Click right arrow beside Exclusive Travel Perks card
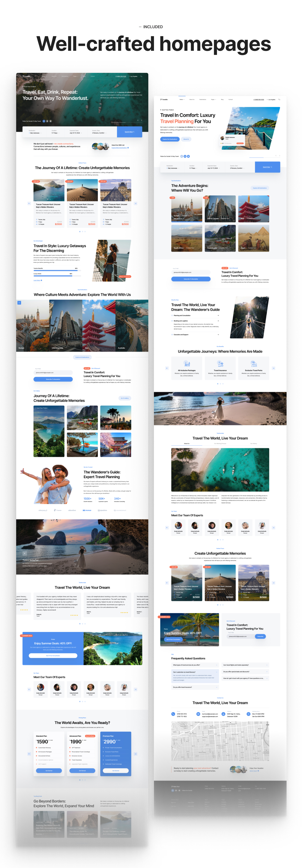Image resolution: width=302 pixels, height=868 pixels. click(x=273, y=368)
